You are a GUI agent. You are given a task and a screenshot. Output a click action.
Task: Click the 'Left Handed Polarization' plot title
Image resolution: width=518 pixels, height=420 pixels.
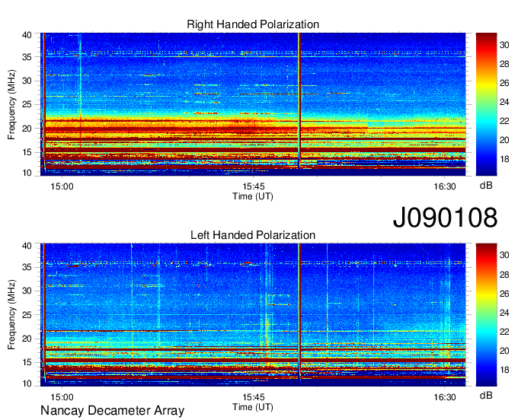[253, 235]
